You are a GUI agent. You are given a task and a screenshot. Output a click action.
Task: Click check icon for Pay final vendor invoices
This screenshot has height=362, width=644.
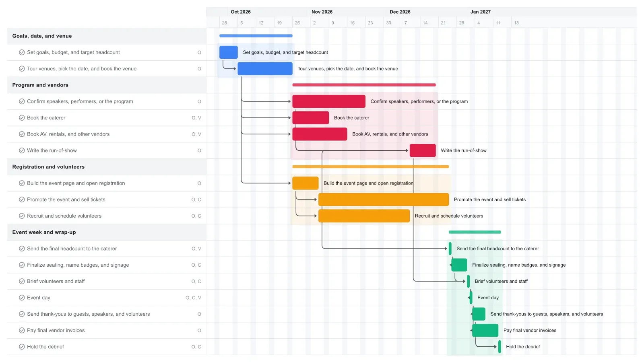point(22,330)
